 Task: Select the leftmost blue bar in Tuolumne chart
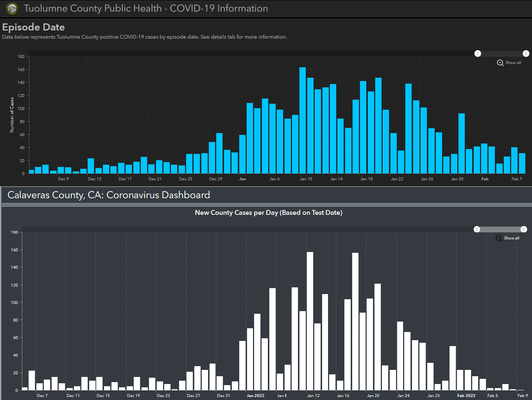coord(32,171)
